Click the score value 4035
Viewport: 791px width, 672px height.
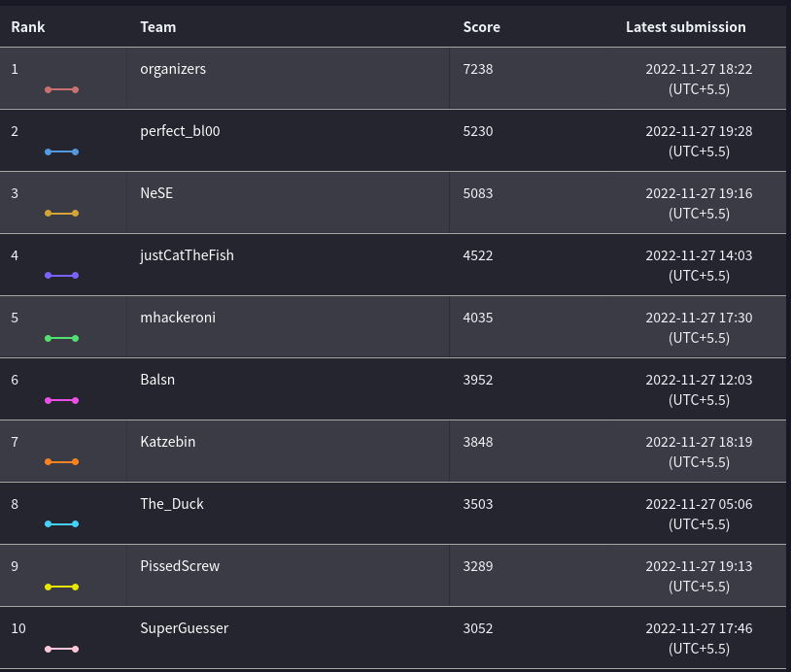click(478, 318)
